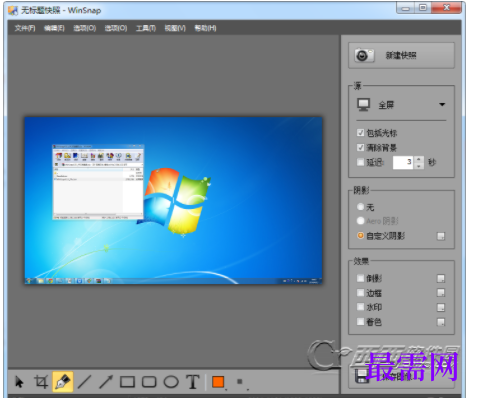Open the 文件(F) menu
Image resolution: width=477 pixels, height=398 pixels.
25,28
